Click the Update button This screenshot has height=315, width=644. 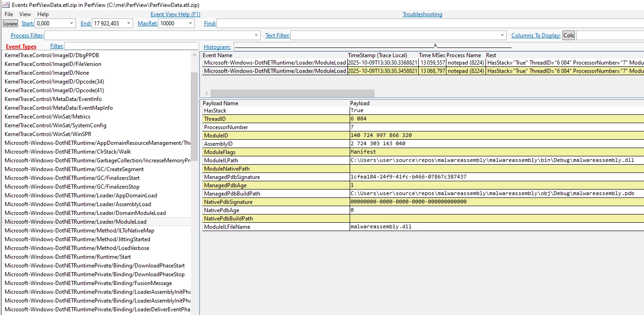pos(10,23)
